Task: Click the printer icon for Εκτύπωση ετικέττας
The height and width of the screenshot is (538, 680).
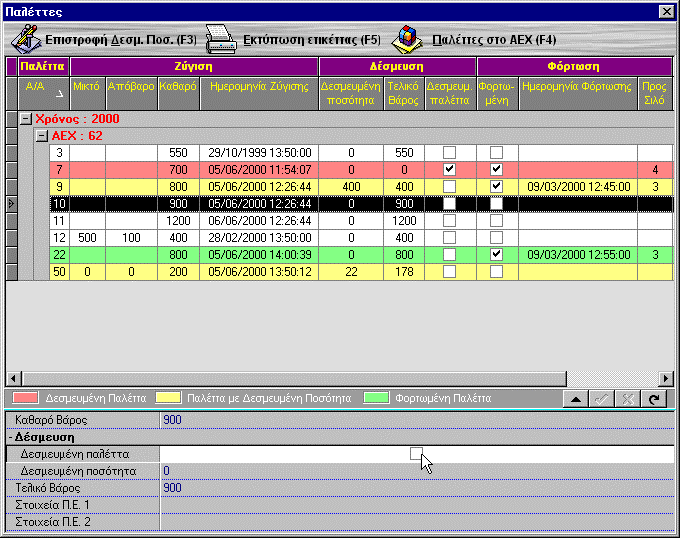Action: [x=221, y=40]
